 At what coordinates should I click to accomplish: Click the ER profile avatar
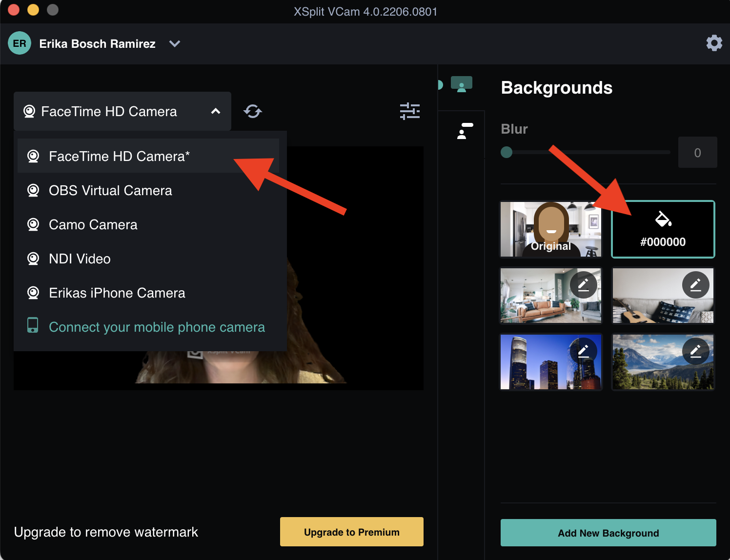point(20,43)
